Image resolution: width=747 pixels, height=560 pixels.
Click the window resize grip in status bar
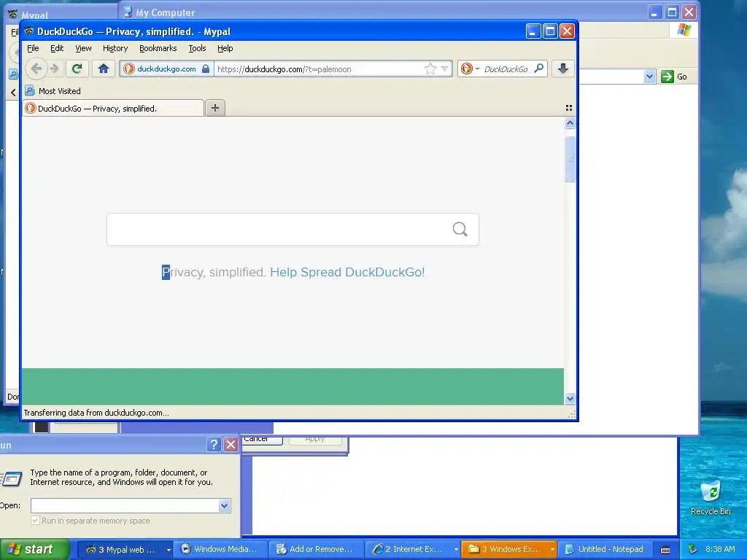pyautogui.click(x=571, y=415)
